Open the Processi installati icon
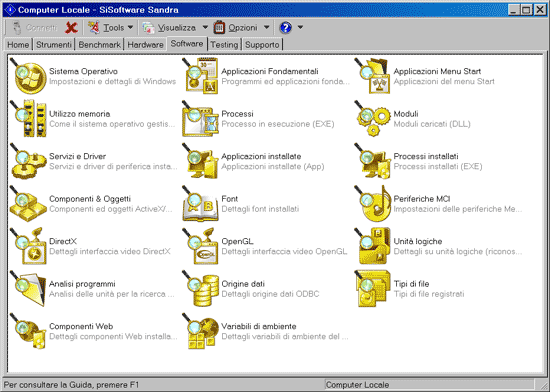550x392 pixels. [x=373, y=161]
